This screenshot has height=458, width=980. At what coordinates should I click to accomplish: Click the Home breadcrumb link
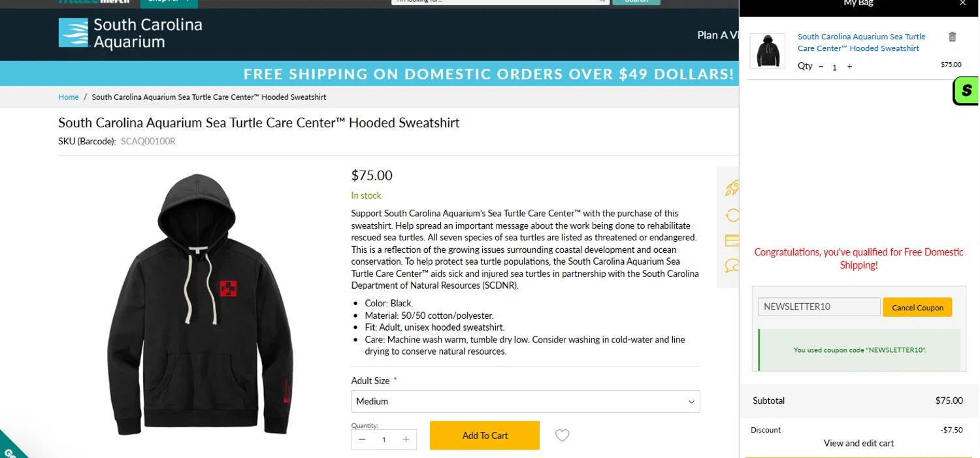(69, 97)
